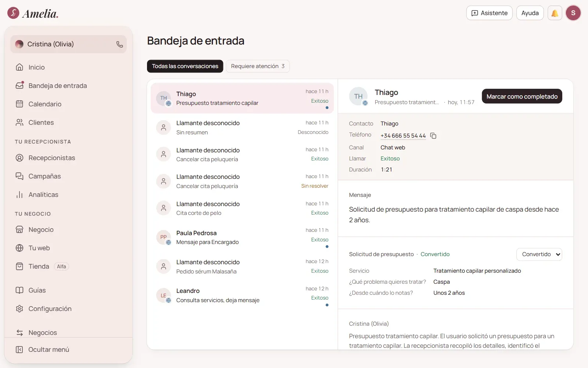This screenshot has width=588, height=368.
Task: Select the Todas las conversaciones tab
Action: [x=185, y=66]
